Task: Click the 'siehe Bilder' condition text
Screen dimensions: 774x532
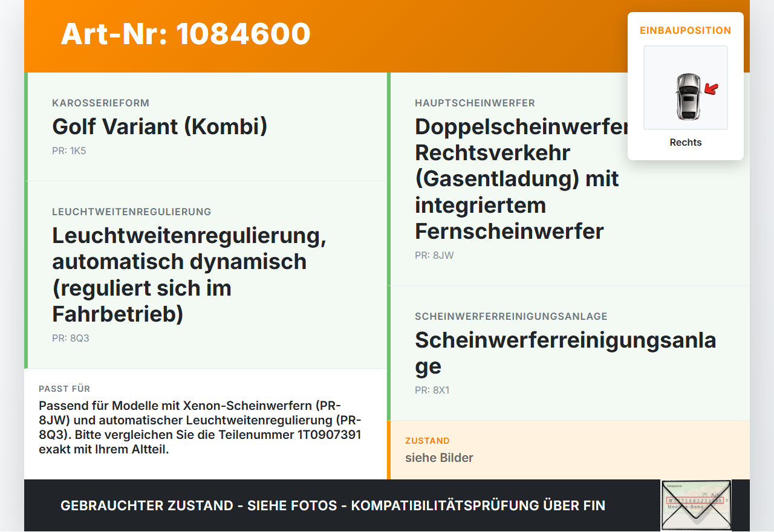Action: 439,458
